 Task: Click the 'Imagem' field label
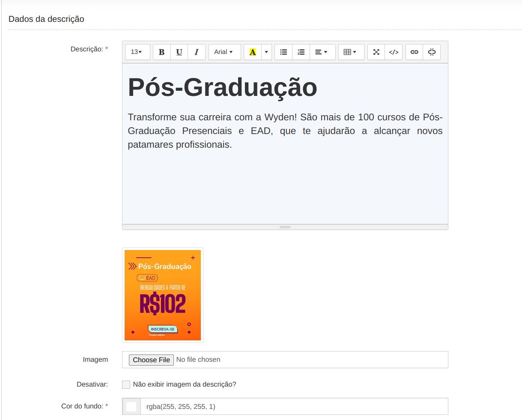click(x=95, y=360)
